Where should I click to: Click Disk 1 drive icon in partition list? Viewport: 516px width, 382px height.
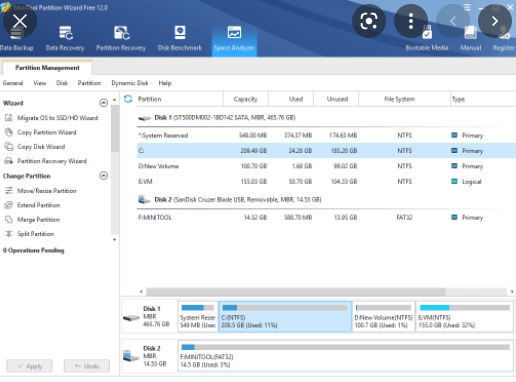click(x=145, y=118)
